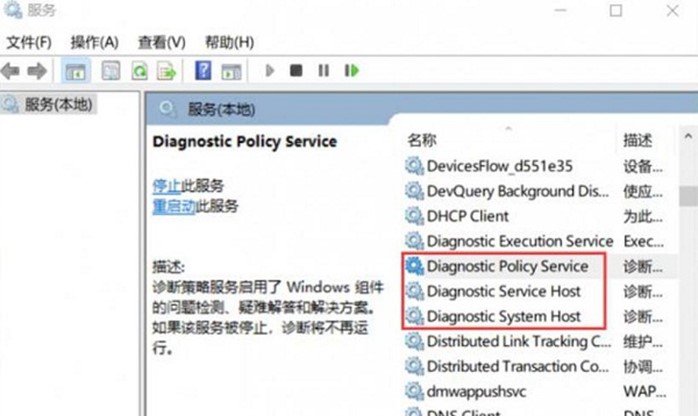Click the Forward arrow in toolbar
The height and width of the screenshot is (416, 698).
pos(37,71)
